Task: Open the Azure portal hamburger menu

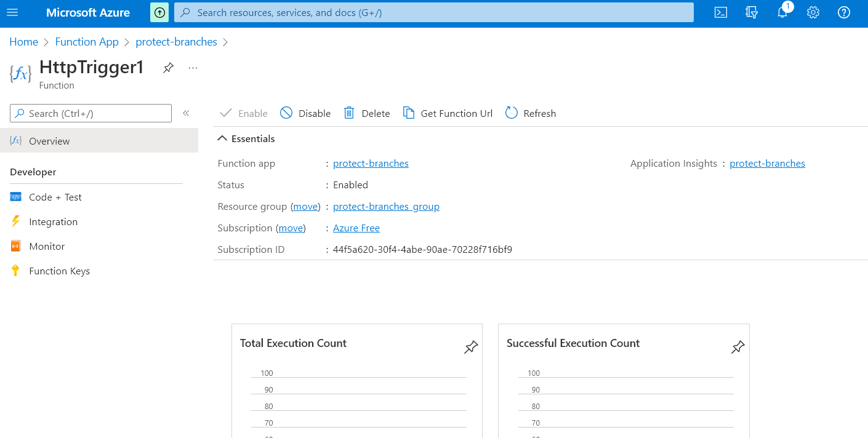Action: click(x=12, y=12)
